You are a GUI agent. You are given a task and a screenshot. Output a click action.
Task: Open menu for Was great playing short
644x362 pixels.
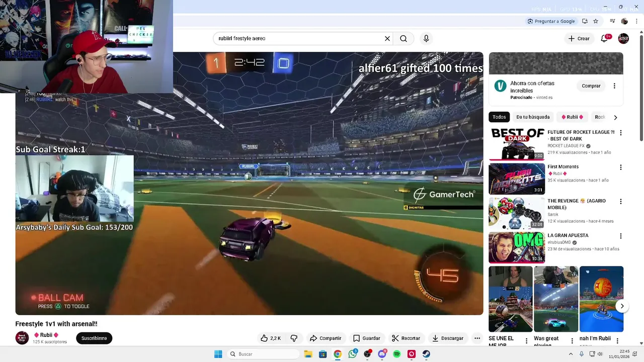[x=572, y=340]
